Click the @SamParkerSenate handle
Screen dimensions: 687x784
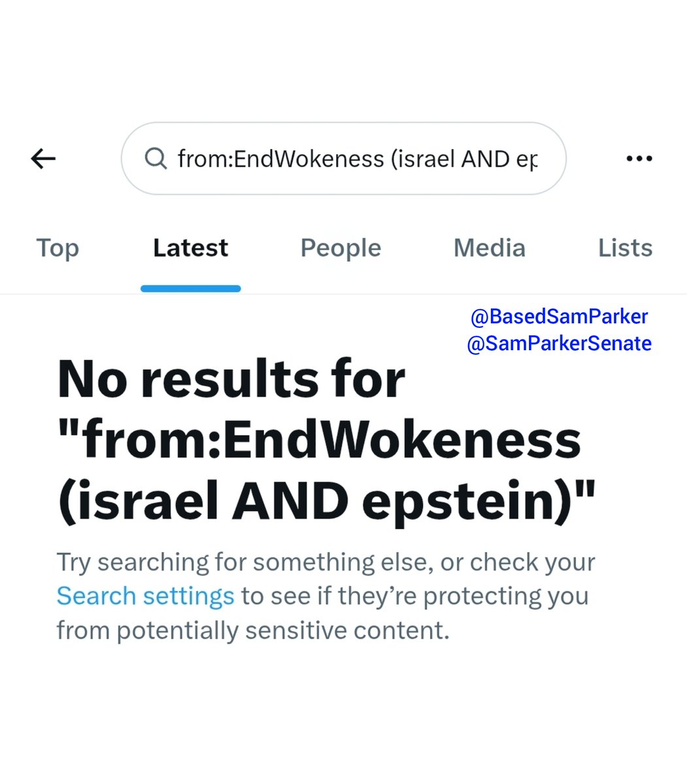(559, 344)
